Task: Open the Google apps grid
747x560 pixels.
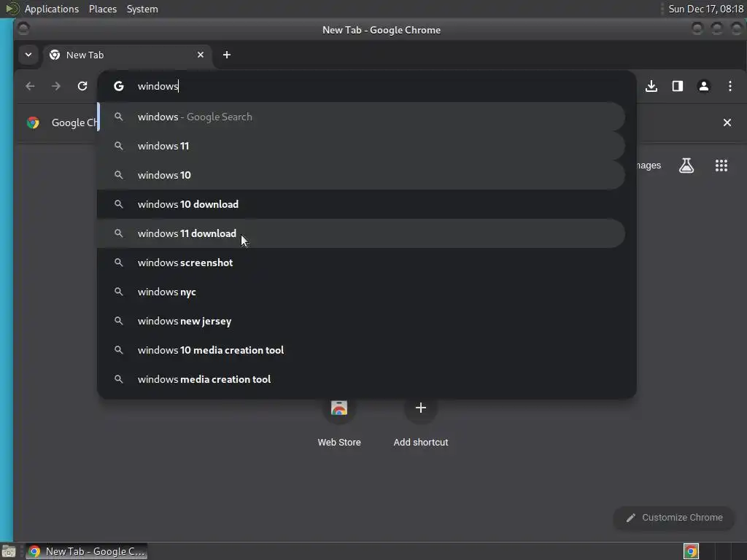Action: 721,166
